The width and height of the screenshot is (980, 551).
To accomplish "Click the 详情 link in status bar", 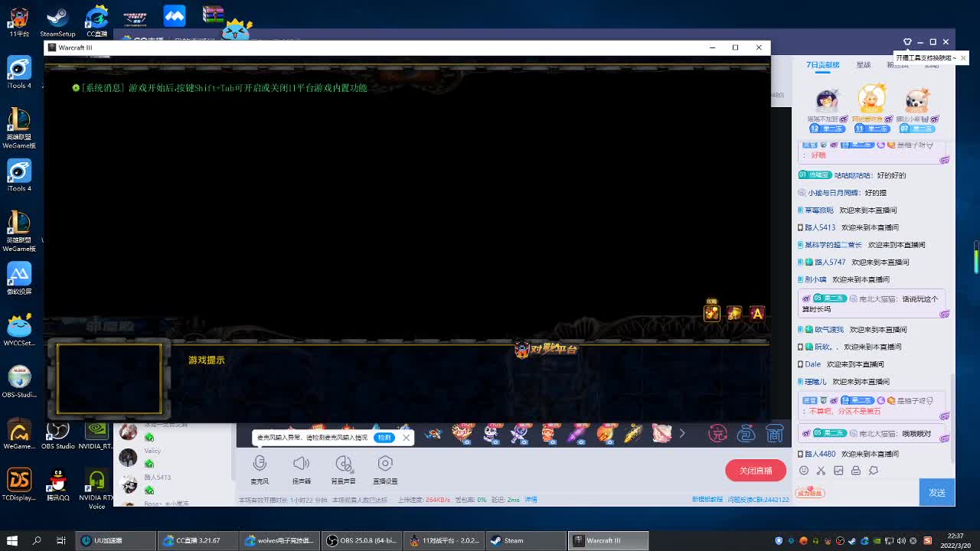I will pyautogui.click(x=531, y=500).
